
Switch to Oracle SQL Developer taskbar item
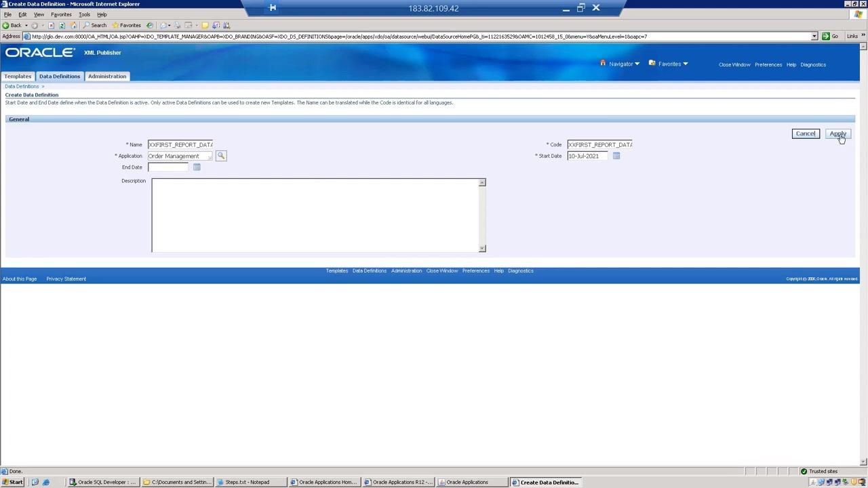point(103,482)
